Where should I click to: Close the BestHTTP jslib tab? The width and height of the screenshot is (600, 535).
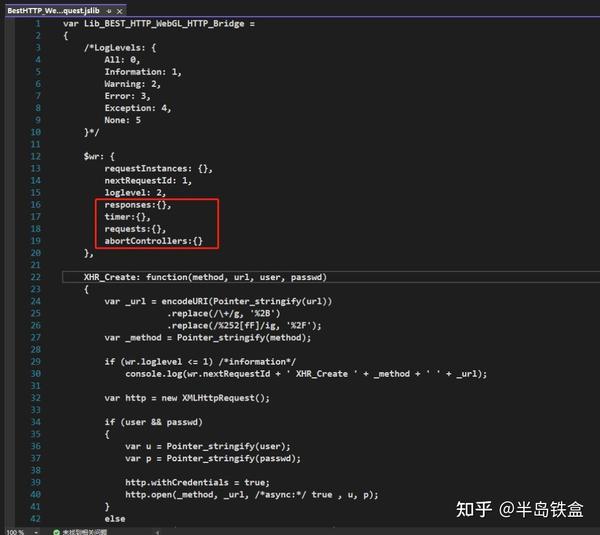pyautogui.click(x=119, y=11)
